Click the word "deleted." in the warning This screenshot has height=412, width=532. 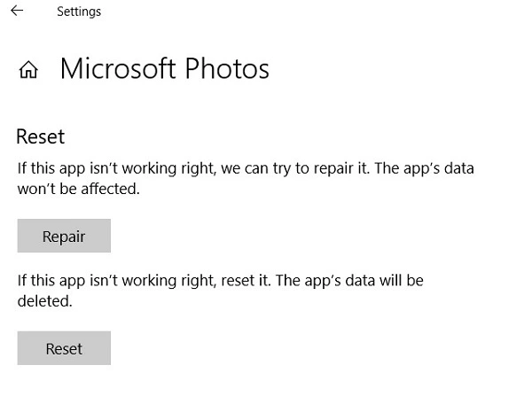[x=44, y=301]
